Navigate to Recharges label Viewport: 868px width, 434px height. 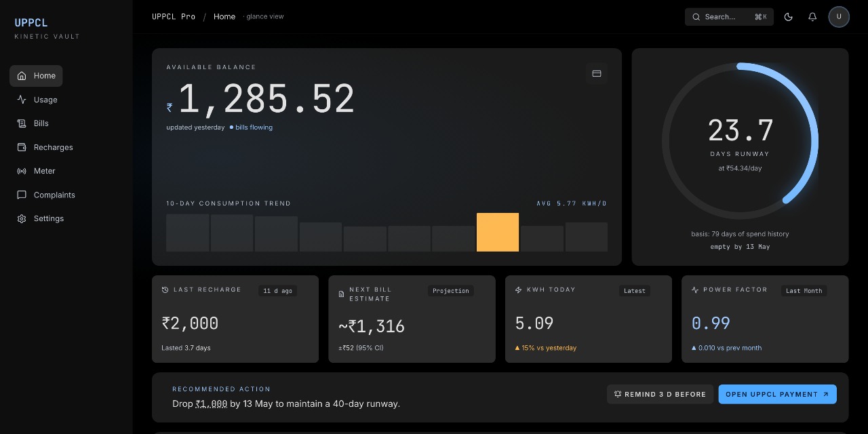point(54,147)
